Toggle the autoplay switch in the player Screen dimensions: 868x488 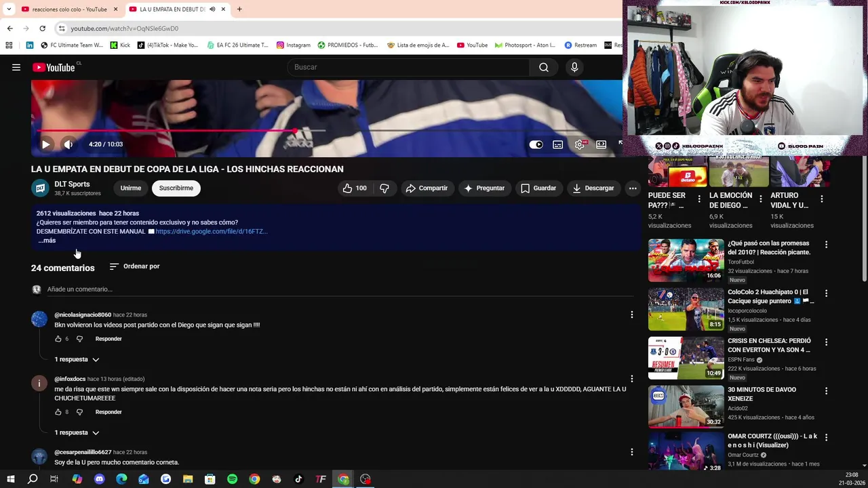pos(536,144)
